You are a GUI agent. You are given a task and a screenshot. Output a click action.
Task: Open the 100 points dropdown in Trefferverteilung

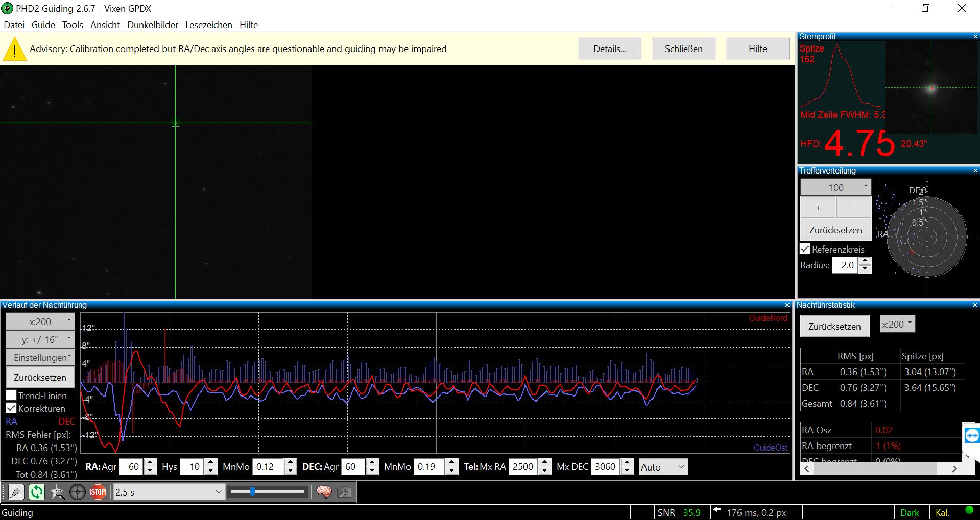(x=835, y=187)
